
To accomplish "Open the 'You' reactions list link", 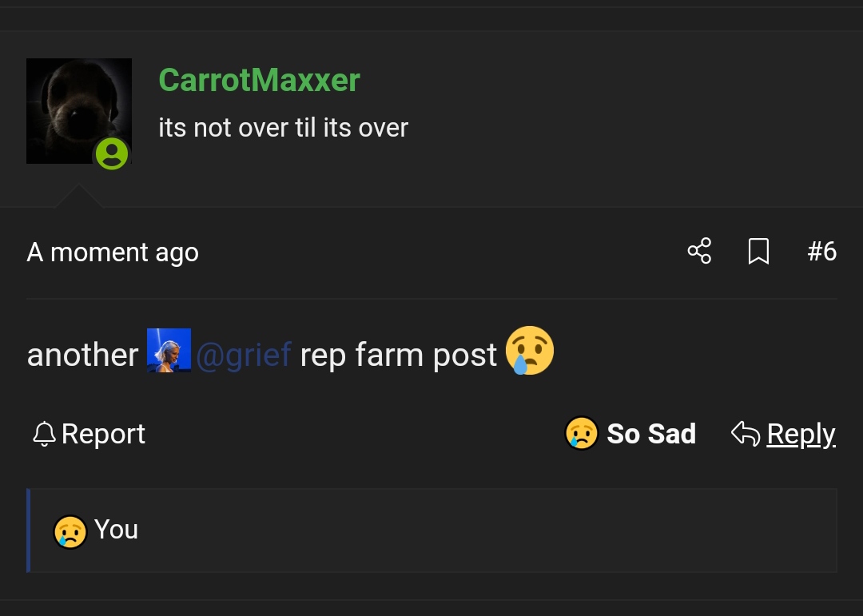I will (116, 530).
